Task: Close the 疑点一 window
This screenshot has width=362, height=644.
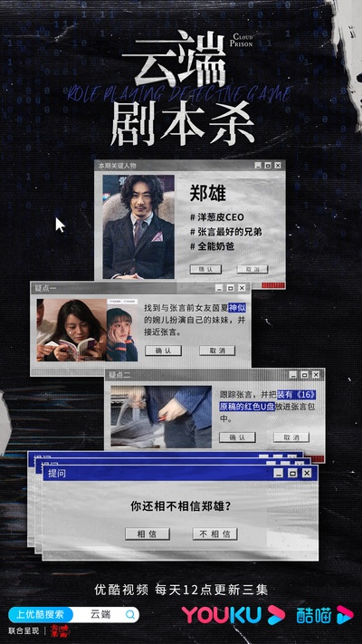Action: [242, 288]
